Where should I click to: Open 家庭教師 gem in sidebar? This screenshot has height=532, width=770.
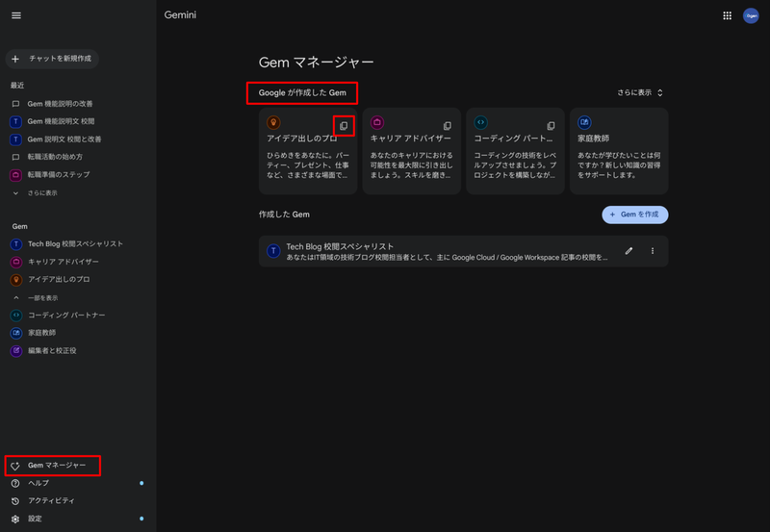(x=41, y=333)
